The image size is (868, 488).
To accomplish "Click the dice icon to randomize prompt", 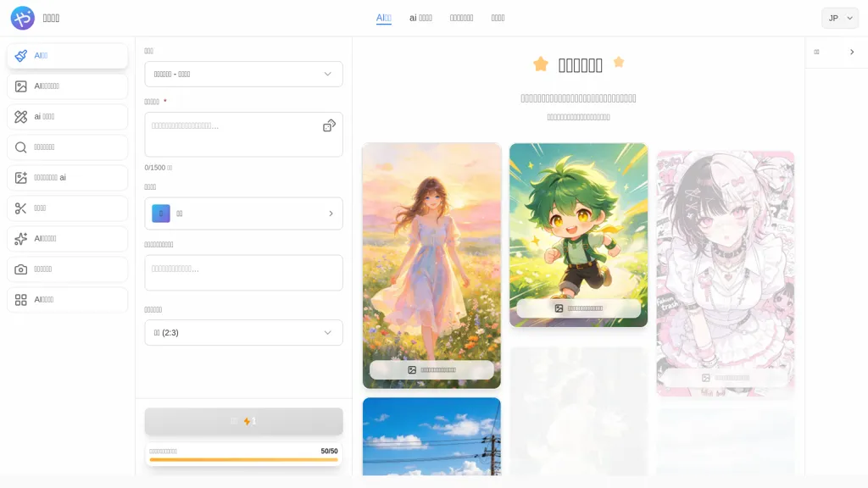I will pyautogui.click(x=329, y=126).
